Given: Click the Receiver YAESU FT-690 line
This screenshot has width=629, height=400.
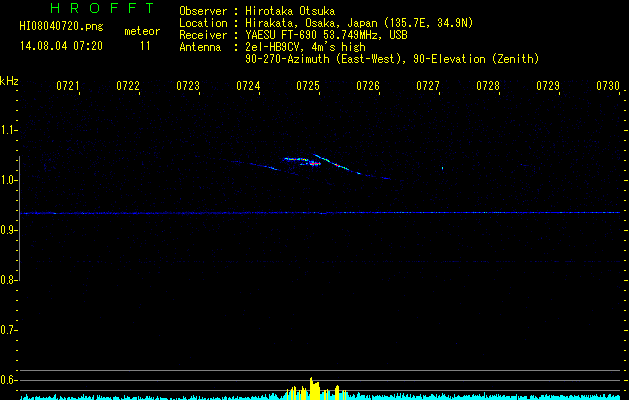Looking at the screenshot, I should click(293, 35).
